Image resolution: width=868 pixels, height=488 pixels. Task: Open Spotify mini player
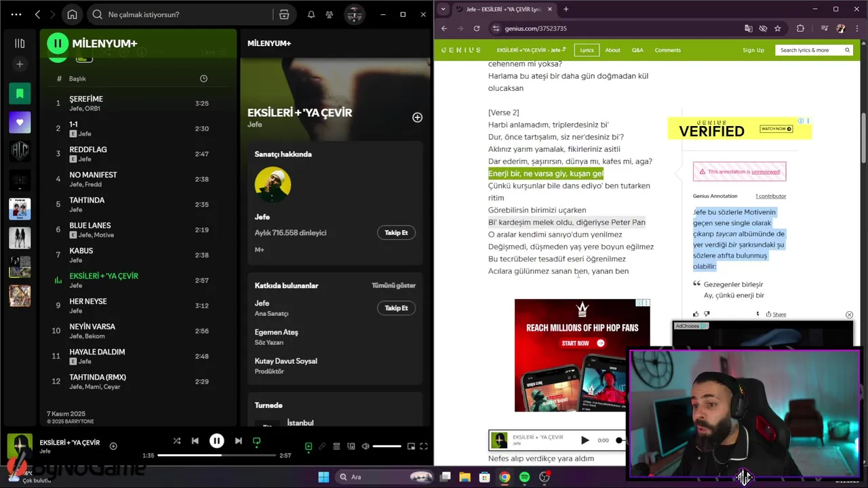[x=411, y=446]
